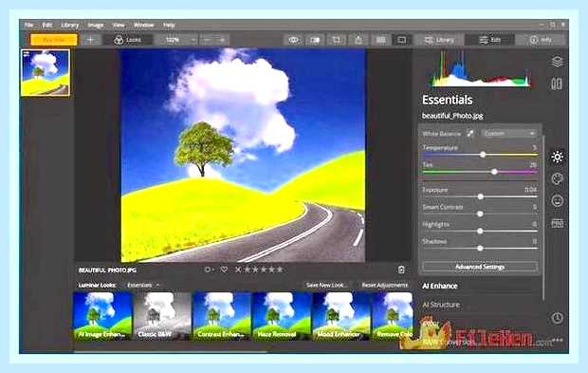Open the Looks panel button
This screenshot has height=373, width=588.
128,40
